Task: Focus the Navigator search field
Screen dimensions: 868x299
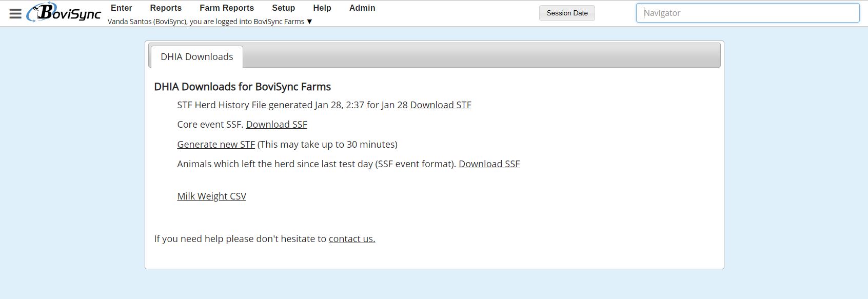Action: [x=747, y=13]
